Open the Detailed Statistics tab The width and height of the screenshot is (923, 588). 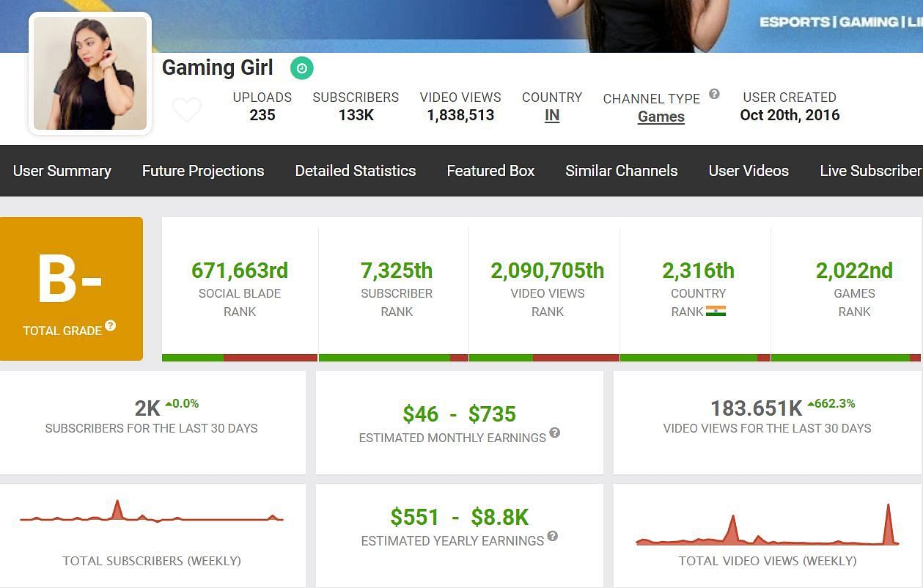click(356, 171)
